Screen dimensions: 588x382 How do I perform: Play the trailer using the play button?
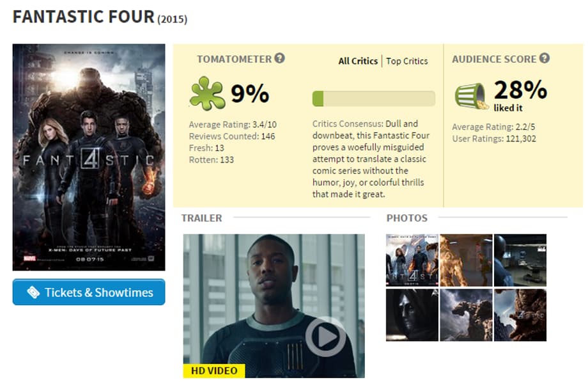click(325, 337)
